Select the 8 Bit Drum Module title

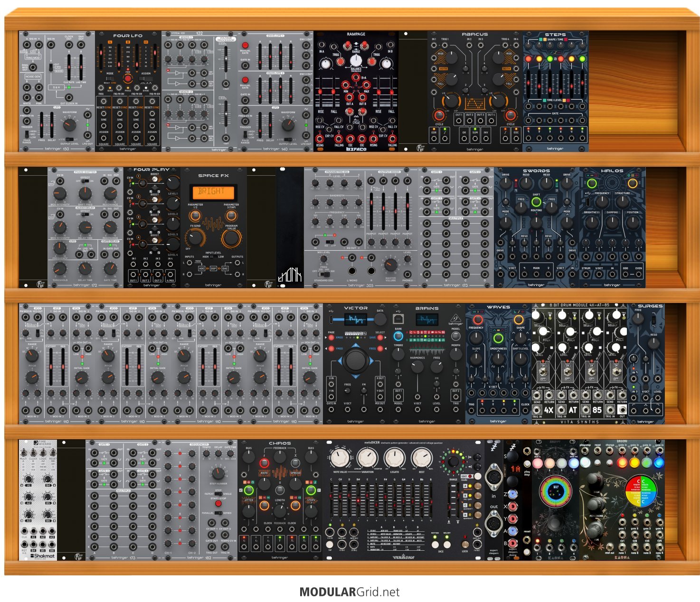[579, 305]
